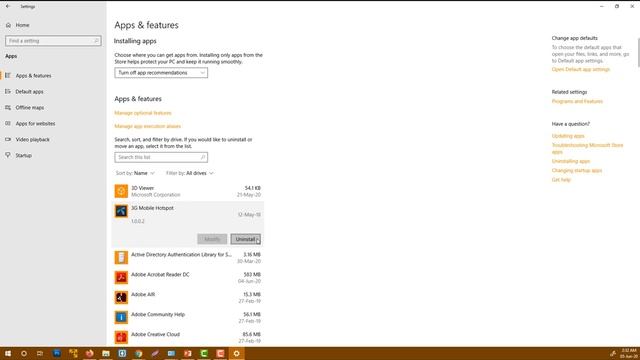
Task: Select Adobe Creative Cloud entry name
Action: pos(155,335)
